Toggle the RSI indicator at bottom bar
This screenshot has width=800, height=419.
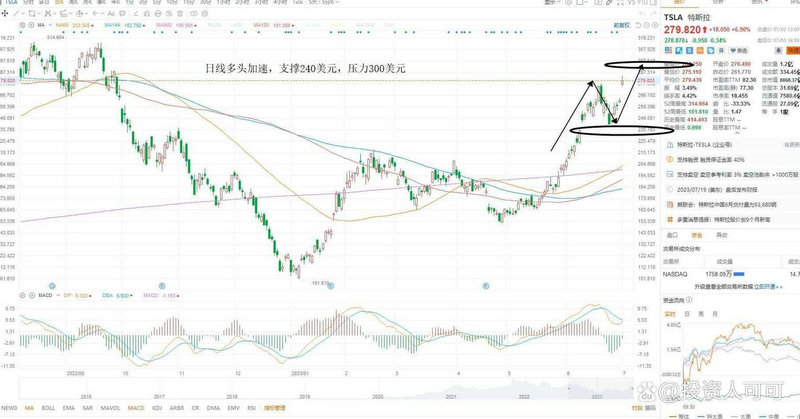click(x=251, y=408)
